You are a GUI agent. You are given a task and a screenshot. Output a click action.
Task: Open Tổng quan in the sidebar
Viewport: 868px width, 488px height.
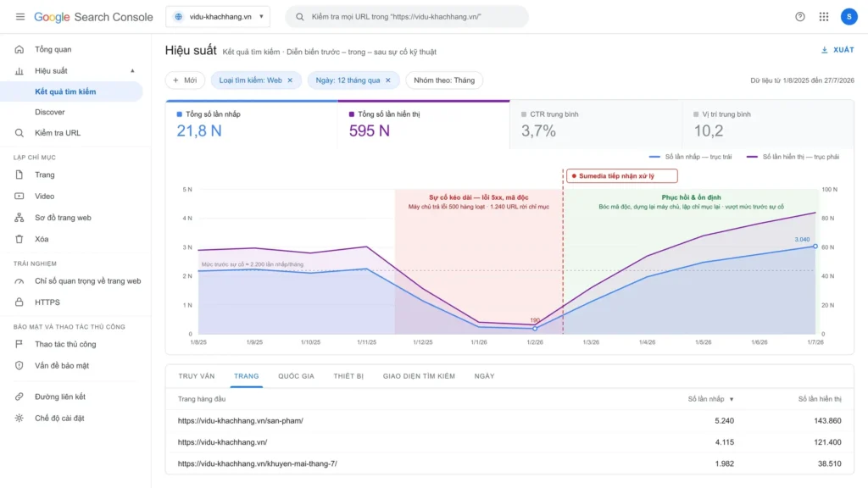(x=53, y=49)
